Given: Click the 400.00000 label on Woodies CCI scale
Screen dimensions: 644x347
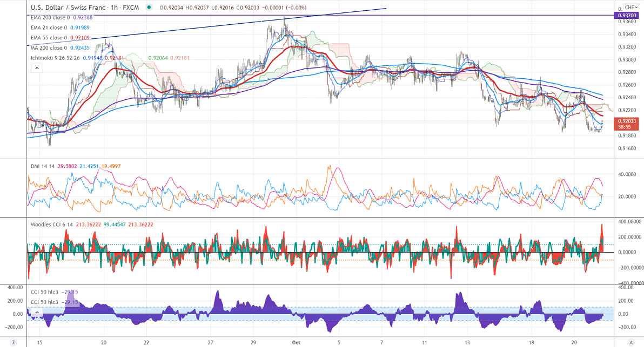Looking at the screenshot, I should coord(629,221).
